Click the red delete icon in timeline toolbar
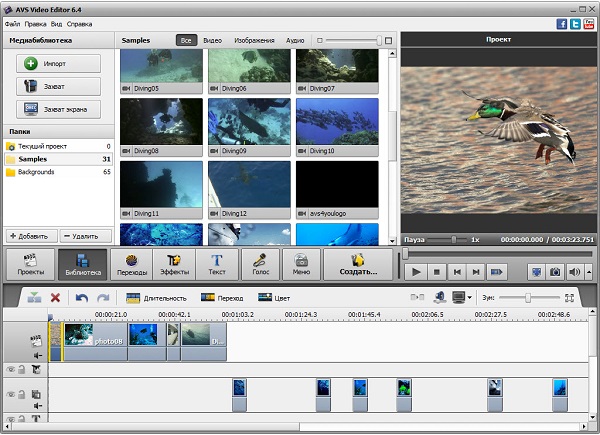Viewport: 600px width, 435px height. (56, 297)
